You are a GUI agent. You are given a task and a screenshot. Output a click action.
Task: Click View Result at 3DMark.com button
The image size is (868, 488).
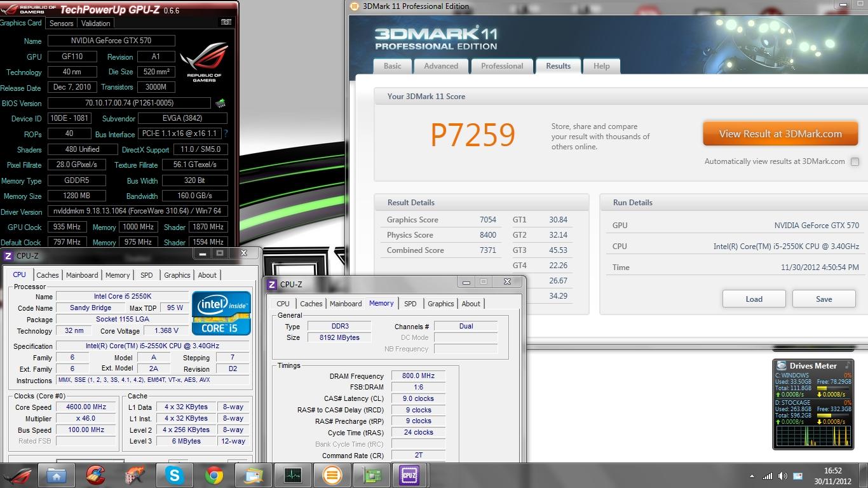(x=780, y=134)
